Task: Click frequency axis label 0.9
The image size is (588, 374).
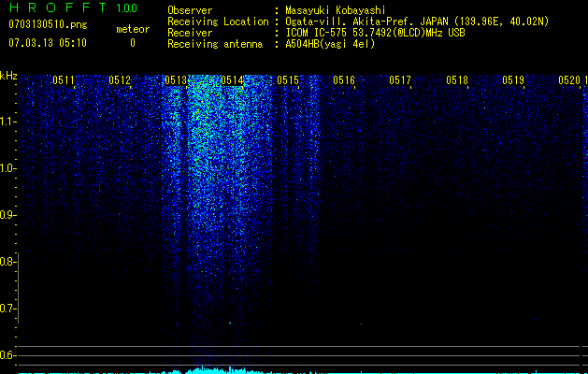Action: point(7,215)
